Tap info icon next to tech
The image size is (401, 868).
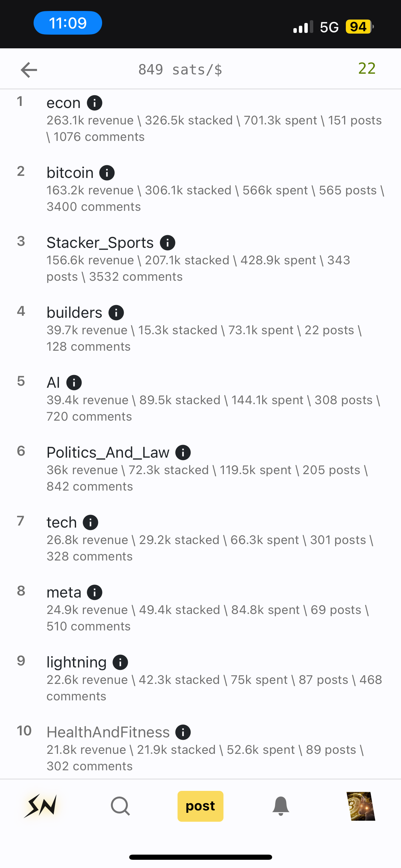(x=90, y=522)
